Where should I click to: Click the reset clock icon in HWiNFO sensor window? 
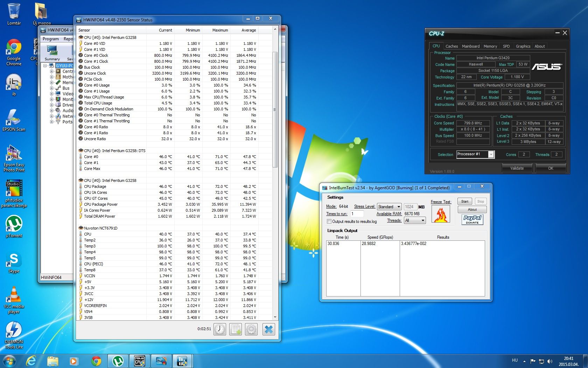point(220,329)
